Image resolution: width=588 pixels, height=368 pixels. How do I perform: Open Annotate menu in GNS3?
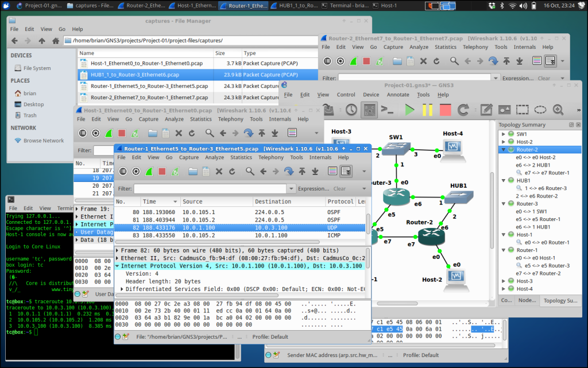398,95
